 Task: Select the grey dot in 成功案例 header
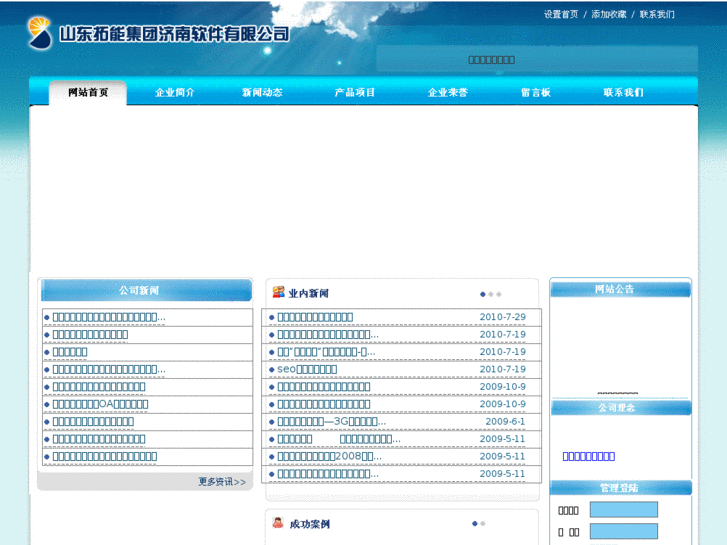tap(483, 524)
